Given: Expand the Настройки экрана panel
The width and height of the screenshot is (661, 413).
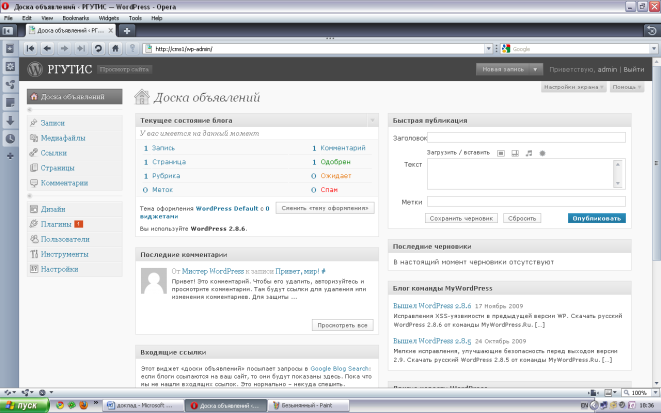Looking at the screenshot, I should [x=573, y=87].
